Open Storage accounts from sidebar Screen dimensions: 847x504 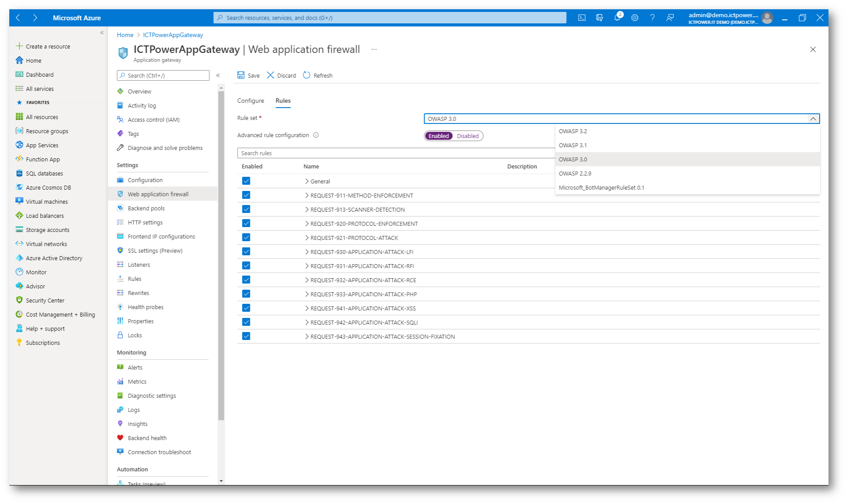pyautogui.click(x=47, y=230)
